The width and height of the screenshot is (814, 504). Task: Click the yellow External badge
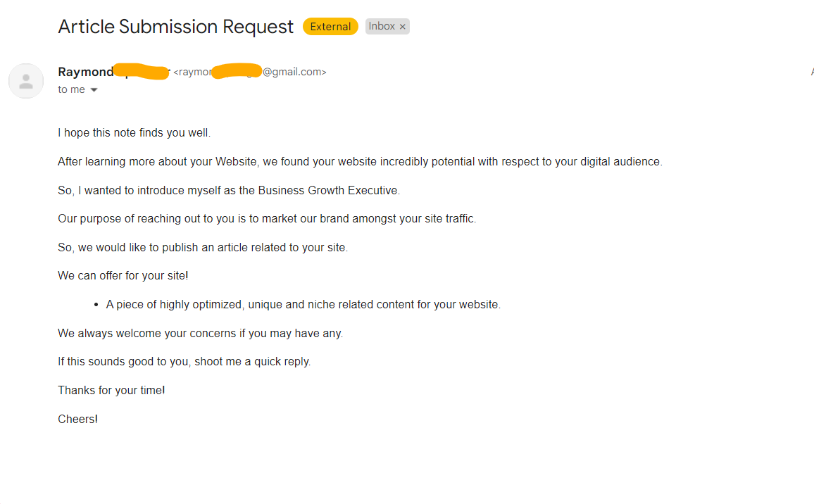coord(330,27)
